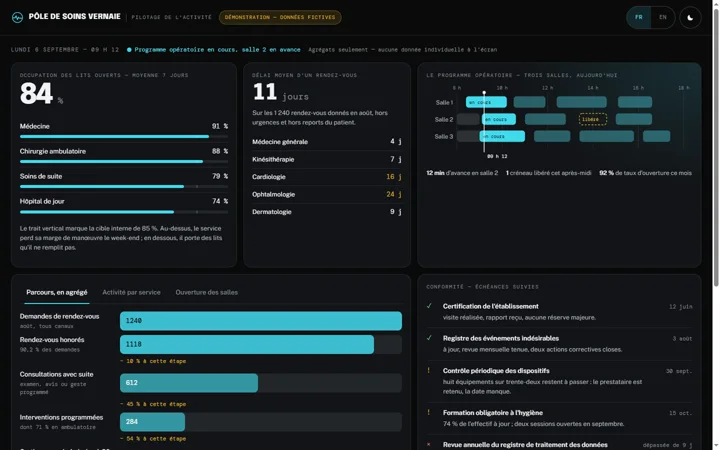Click the Lundi 6 septembre – 09 h 12 timestamp

(x=65, y=50)
